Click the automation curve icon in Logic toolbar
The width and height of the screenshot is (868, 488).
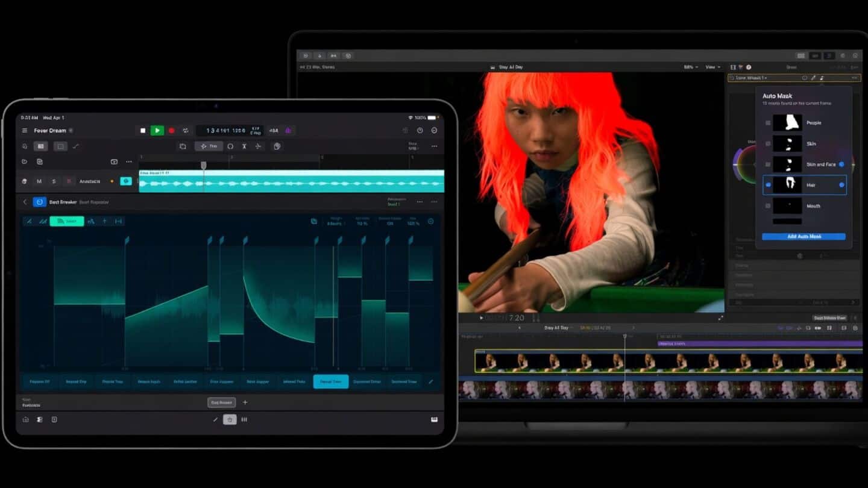[76, 146]
